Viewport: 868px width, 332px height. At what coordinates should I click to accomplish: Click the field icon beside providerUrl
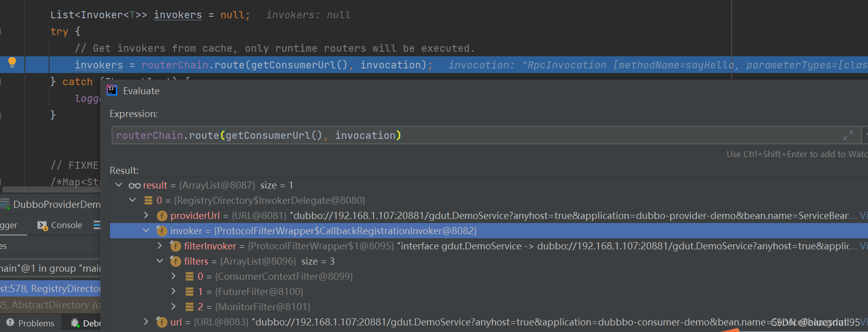[x=162, y=216]
